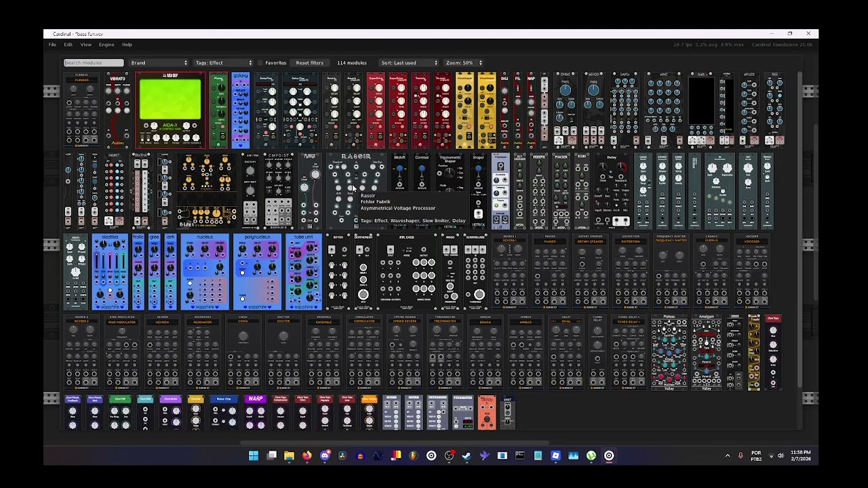The image size is (868, 488).
Task: Select the Valley Plateau reverb module
Action: (x=669, y=352)
